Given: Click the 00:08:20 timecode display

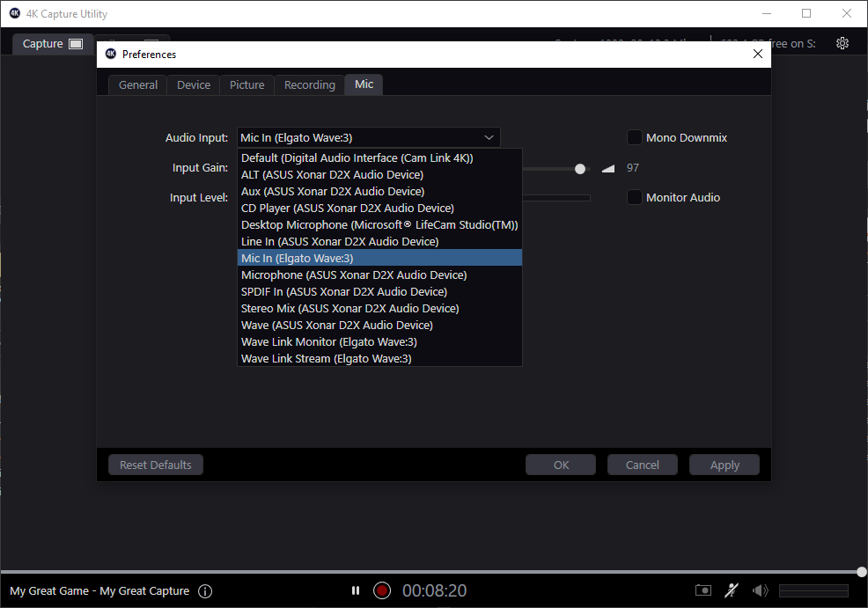Looking at the screenshot, I should (434, 591).
